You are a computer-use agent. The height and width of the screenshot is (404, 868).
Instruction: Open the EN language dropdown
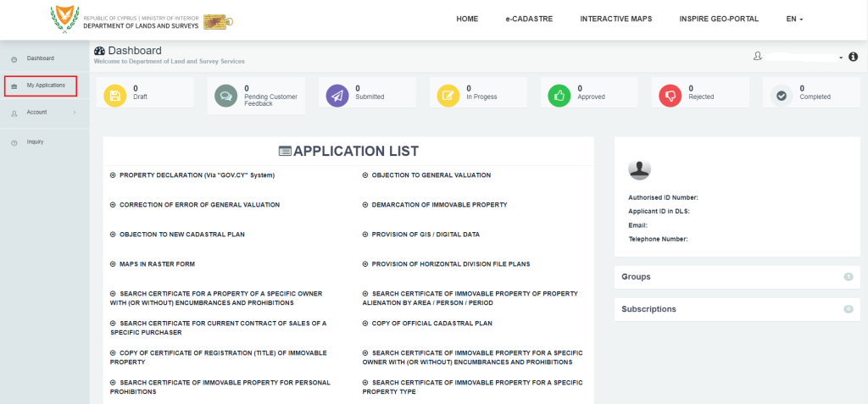[x=794, y=19]
